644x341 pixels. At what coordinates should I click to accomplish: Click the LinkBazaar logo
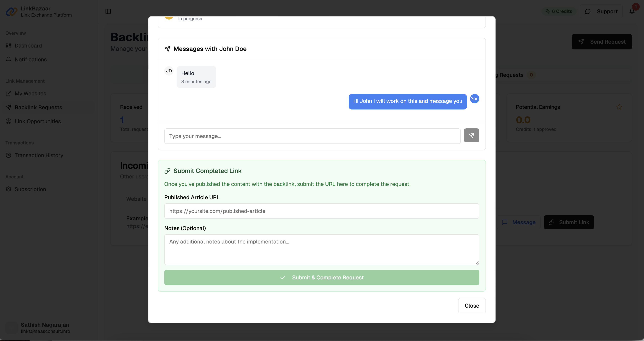(11, 11)
